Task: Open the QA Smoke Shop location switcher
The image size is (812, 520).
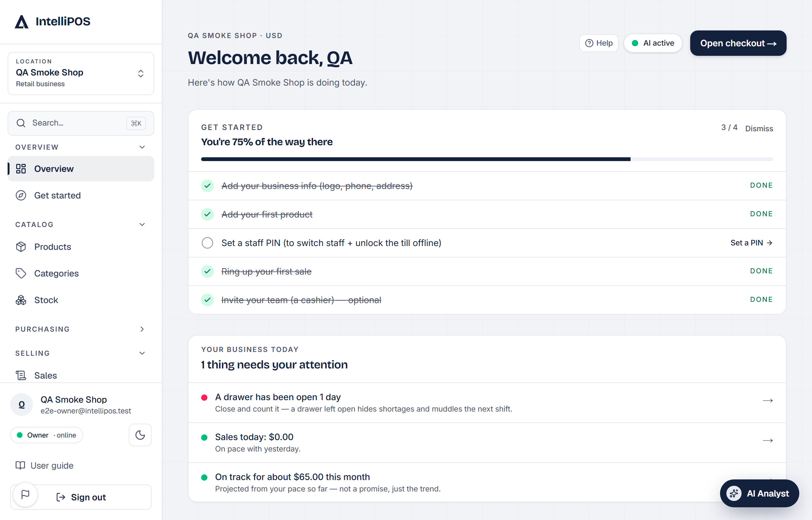Action: [81, 73]
